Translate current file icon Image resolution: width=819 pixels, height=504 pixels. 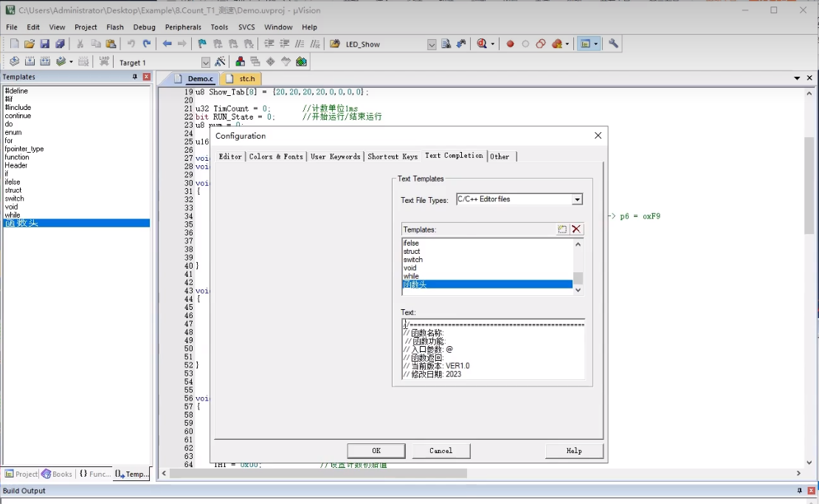(x=14, y=62)
